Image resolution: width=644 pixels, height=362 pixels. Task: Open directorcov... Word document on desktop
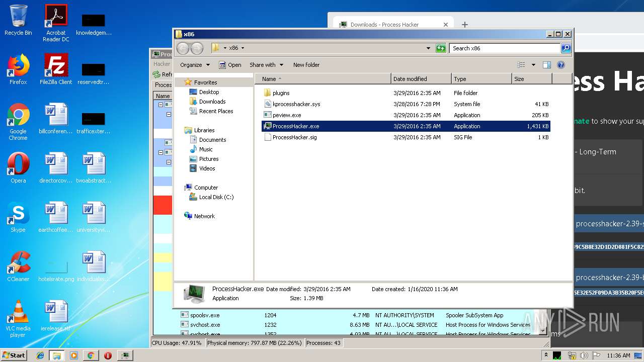56,168
